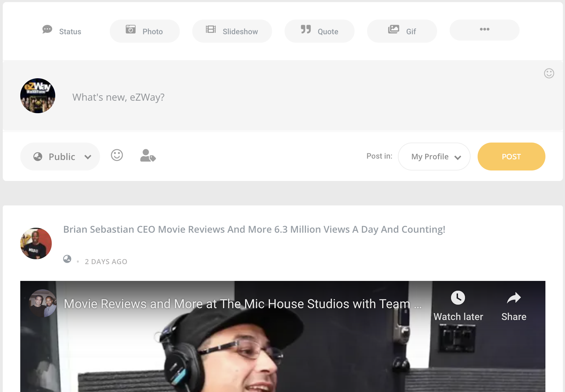The width and height of the screenshot is (565, 392).
Task: Select the Status post type tab
Action: [x=62, y=31]
